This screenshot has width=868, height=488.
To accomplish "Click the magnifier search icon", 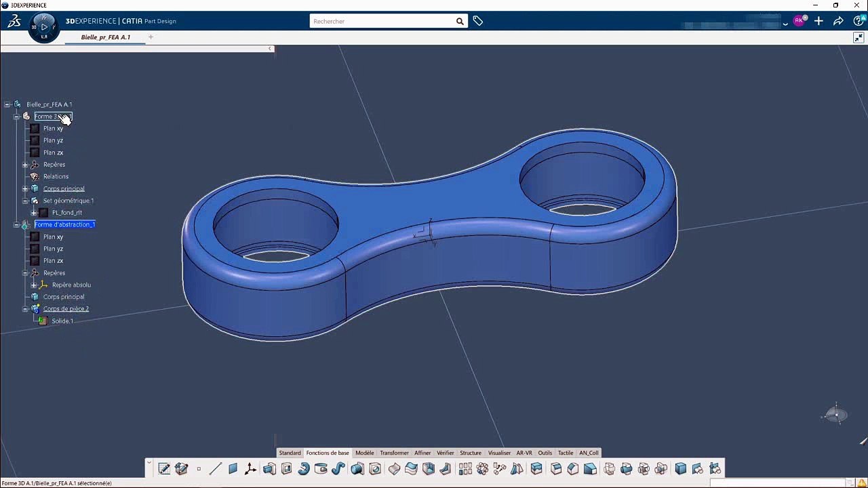I will click(x=460, y=21).
